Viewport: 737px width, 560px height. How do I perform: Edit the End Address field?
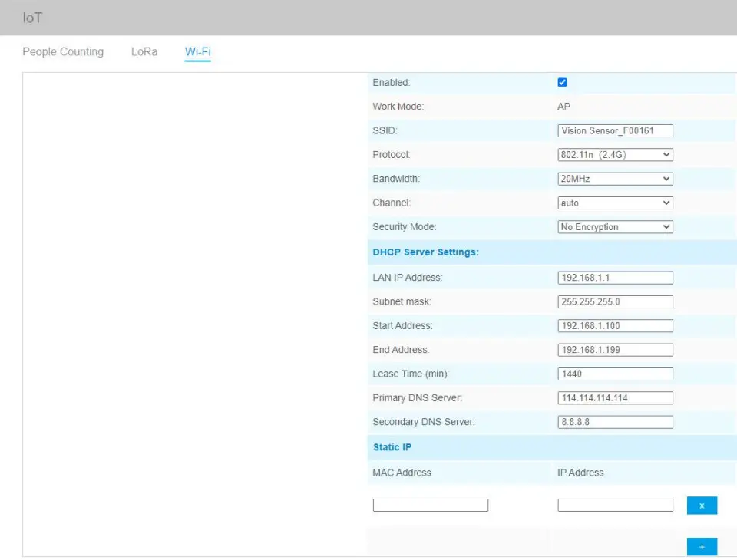click(x=615, y=350)
